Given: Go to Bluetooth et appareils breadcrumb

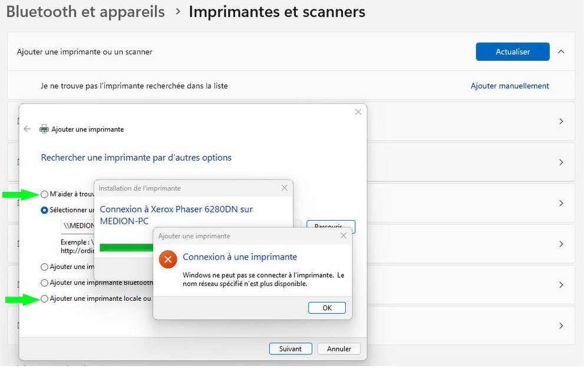Looking at the screenshot, I should [85, 12].
